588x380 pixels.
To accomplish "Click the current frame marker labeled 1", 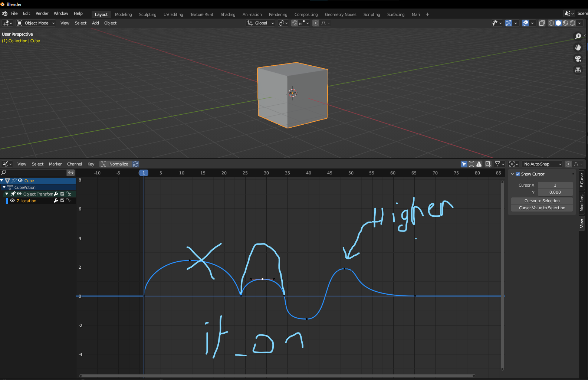I will [144, 173].
